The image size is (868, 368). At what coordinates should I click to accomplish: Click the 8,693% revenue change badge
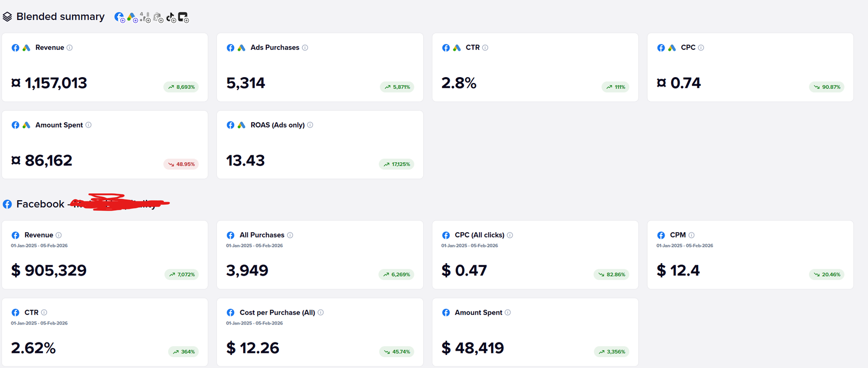181,87
